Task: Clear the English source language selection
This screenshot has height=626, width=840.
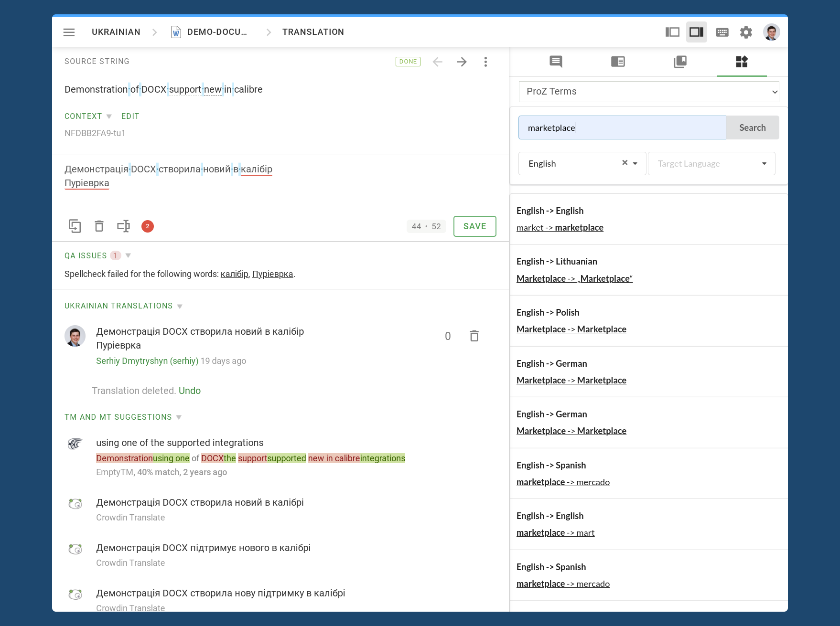Action: (625, 163)
